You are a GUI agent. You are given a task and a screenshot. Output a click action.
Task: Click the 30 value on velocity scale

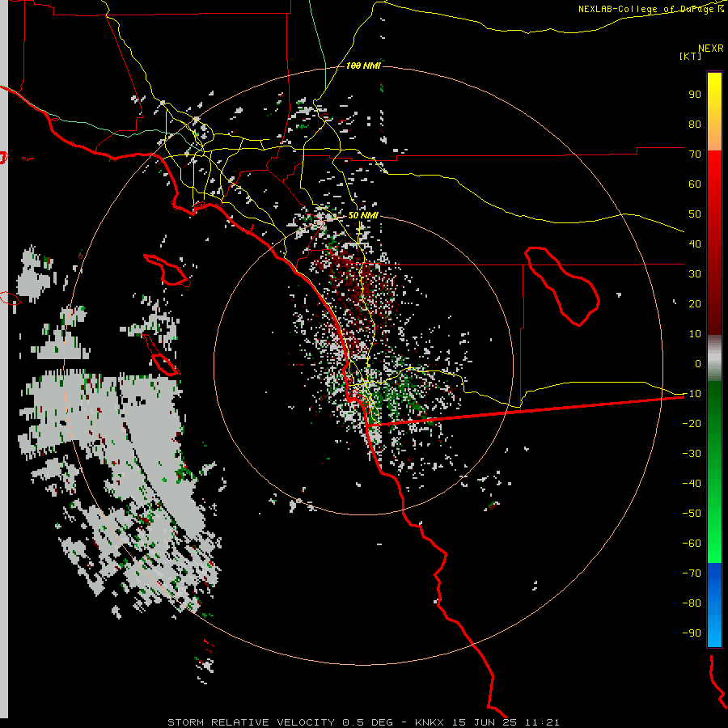[x=695, y=274]
